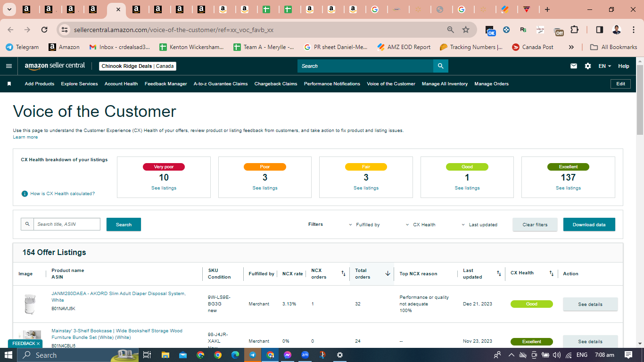Toggle the Chrome side panel icon
The width and height of the screenshot is (644, 362).
coord(600,30)
